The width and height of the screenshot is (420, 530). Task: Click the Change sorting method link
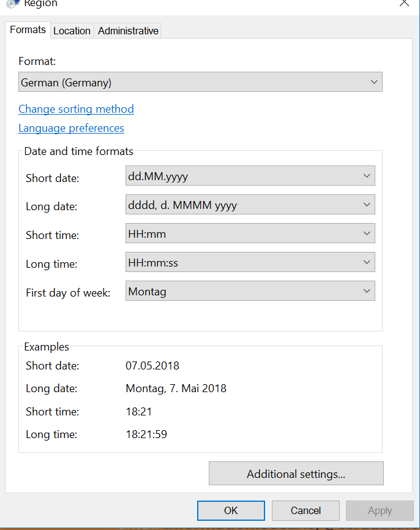pos(76,109)
